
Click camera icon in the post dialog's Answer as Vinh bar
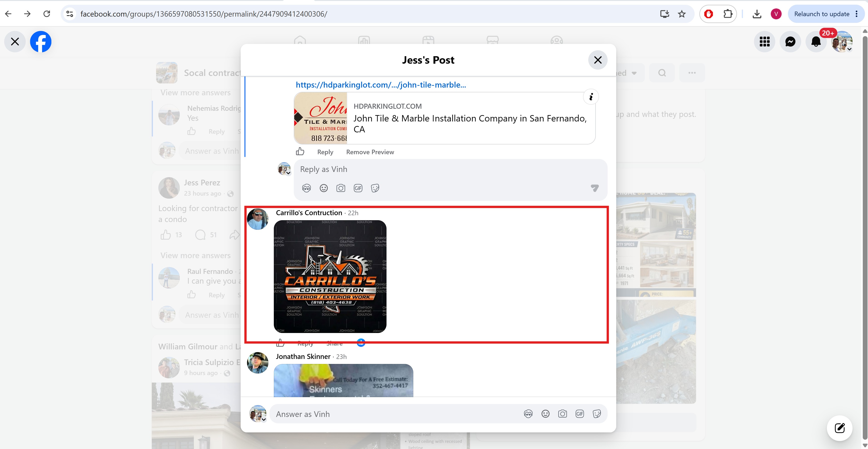tap(562, 414)
